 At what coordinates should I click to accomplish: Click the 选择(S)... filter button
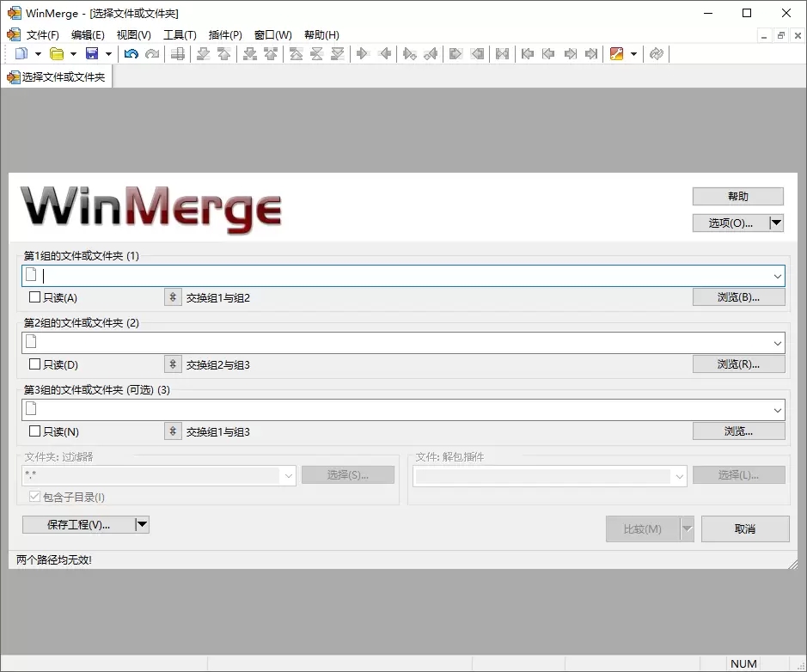click(x=348, y=475)
